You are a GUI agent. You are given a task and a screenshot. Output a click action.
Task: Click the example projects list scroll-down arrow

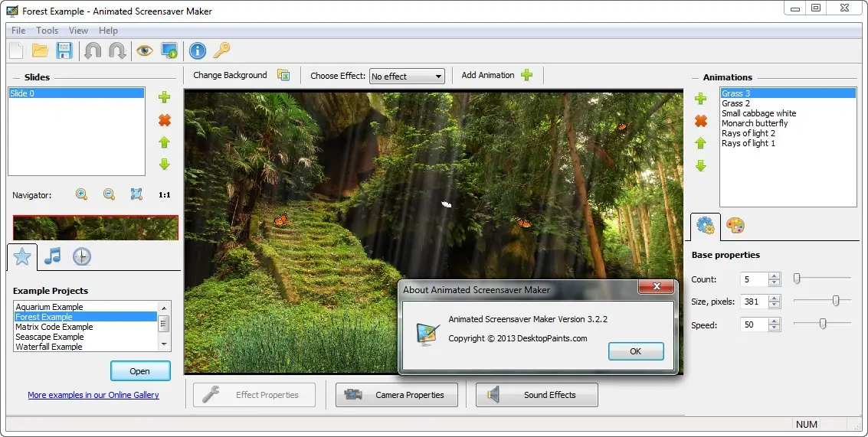pyautogui.click(x=164, y=344)
